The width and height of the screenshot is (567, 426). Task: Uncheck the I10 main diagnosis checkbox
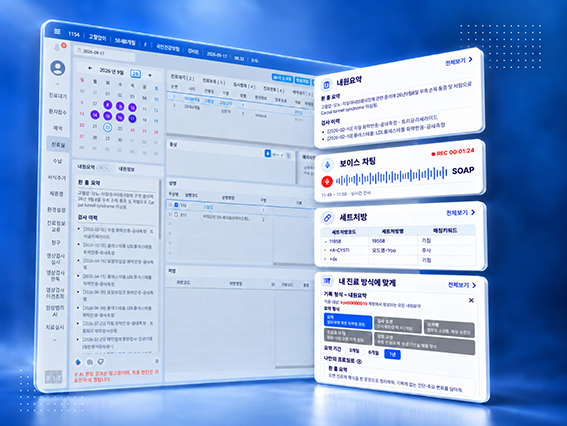coord(176,205)
